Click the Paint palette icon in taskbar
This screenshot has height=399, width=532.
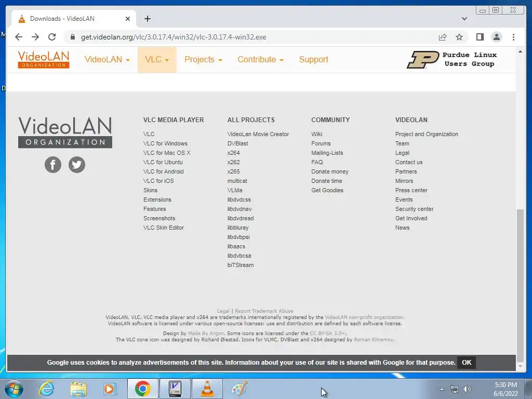pos(239,389)
